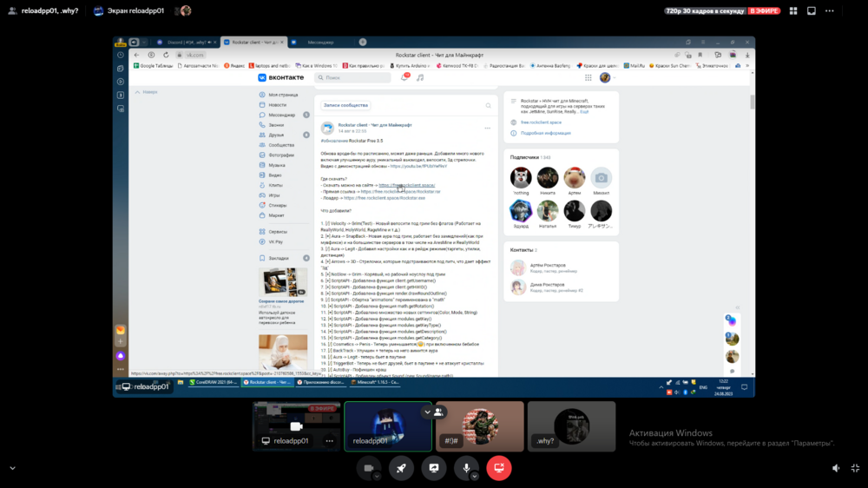868x488 pixels.
Task: Open Музыка in VK sidebar
Action: tap(277, 165)
